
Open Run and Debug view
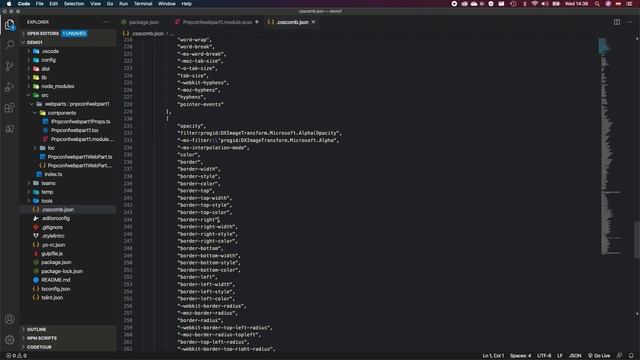click(x=10, y=87)
